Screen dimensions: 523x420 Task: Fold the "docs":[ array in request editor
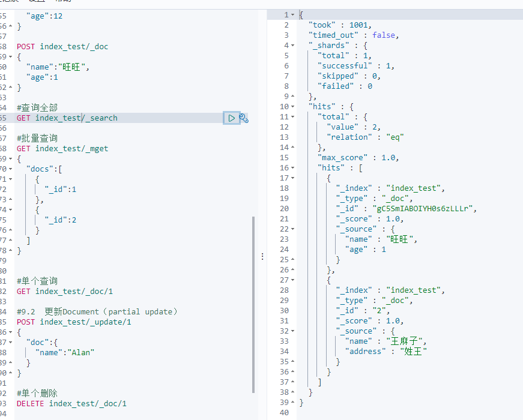click(10, 169)
